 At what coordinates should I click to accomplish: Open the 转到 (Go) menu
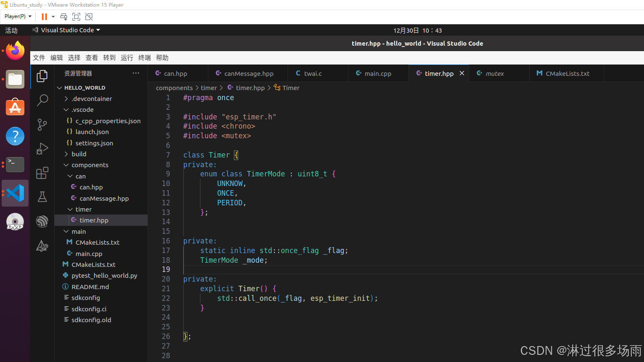coord(109,58)
